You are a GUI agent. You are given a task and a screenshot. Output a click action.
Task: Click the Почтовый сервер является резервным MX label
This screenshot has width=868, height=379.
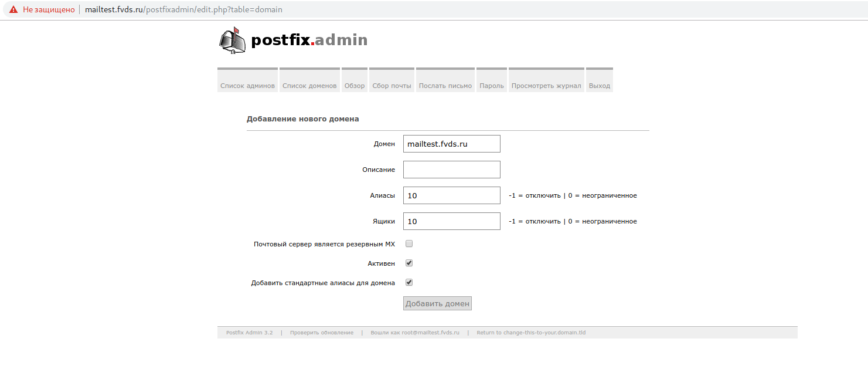[325, 243]
